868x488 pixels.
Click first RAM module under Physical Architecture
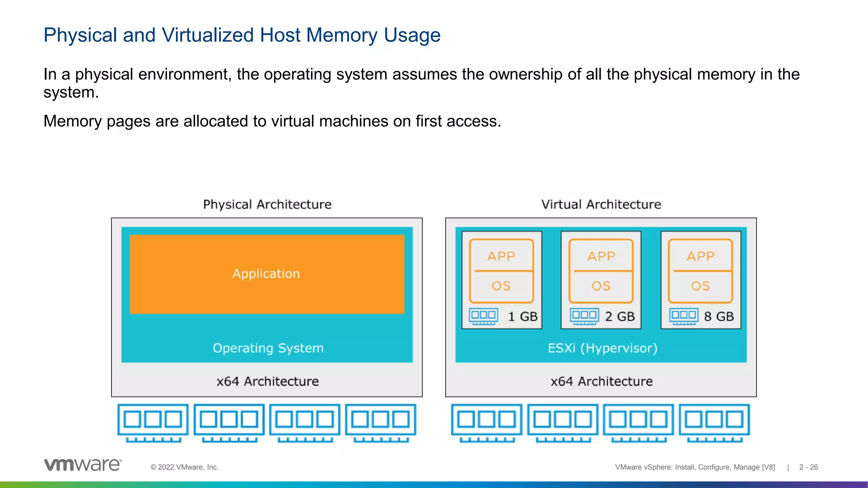point(153,422)
